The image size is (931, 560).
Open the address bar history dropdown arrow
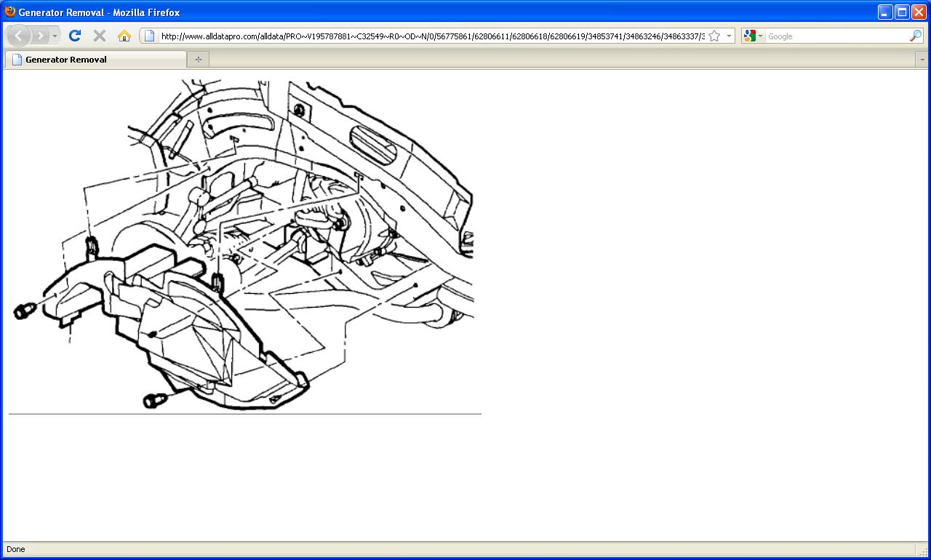coord(729,36)
